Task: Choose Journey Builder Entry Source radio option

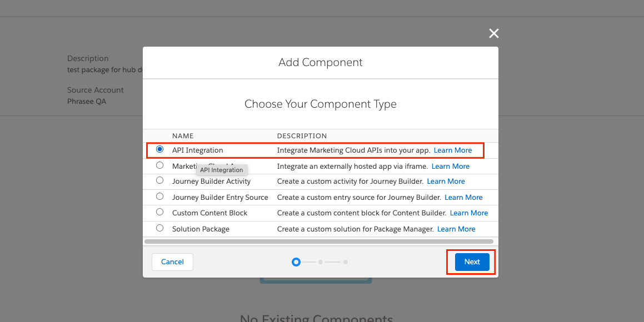Action: tap(160, 197)
